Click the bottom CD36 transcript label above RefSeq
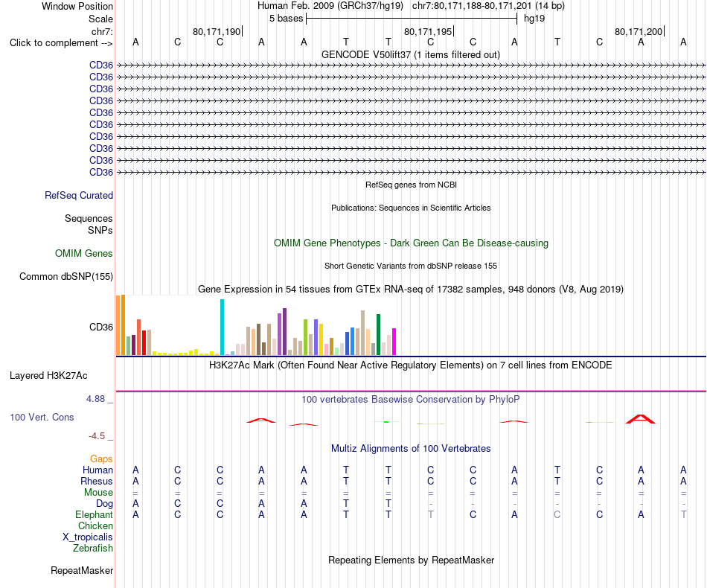Screen dimensions: 707x588 (101, 172)
